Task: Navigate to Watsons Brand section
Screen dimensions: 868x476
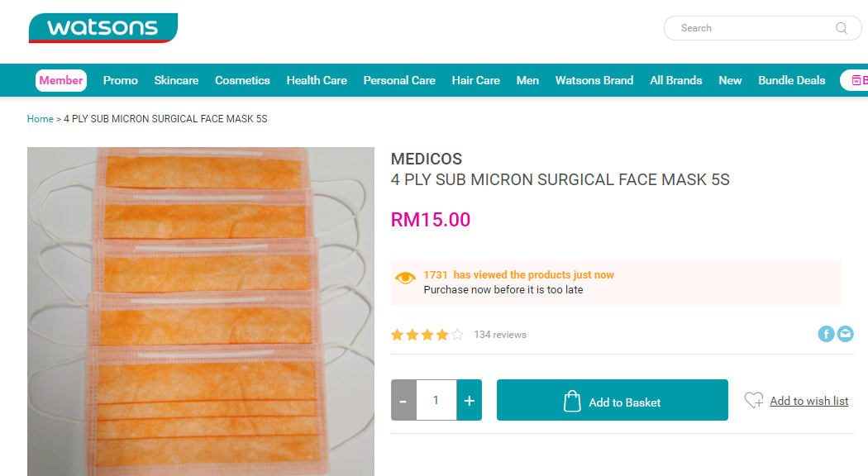Action: point(594,80)
